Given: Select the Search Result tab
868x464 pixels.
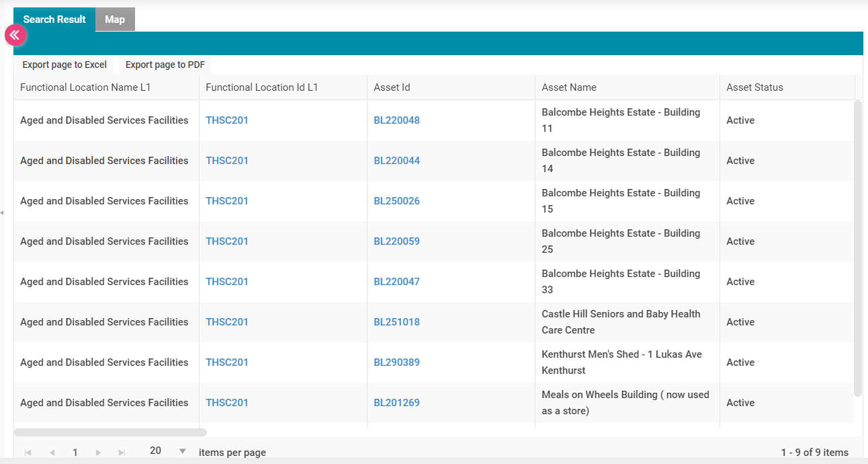Looking at the screenshot, I should [54, 20].
